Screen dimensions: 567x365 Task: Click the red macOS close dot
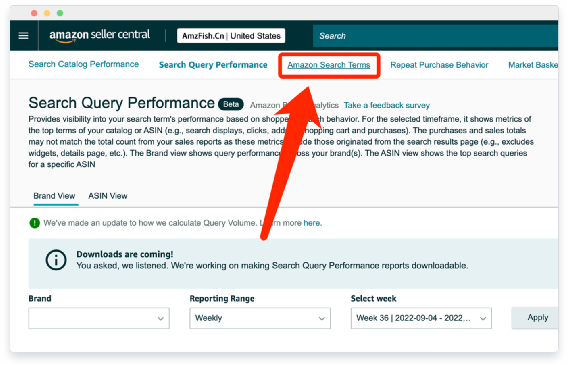pos(34,13)
